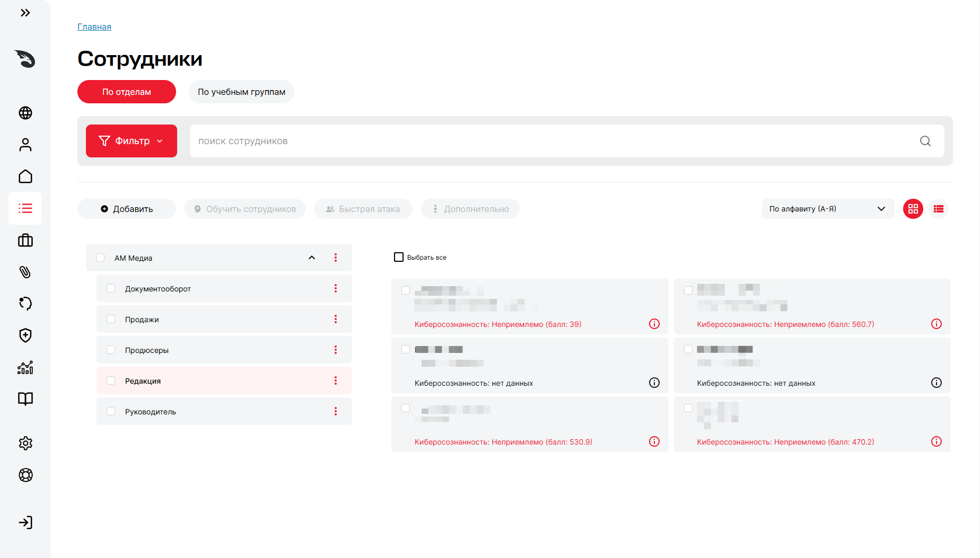The width and height of the screenshot is (980, 558).
Task: Switch to По учебным группам tab
Action: pos(241,92)
